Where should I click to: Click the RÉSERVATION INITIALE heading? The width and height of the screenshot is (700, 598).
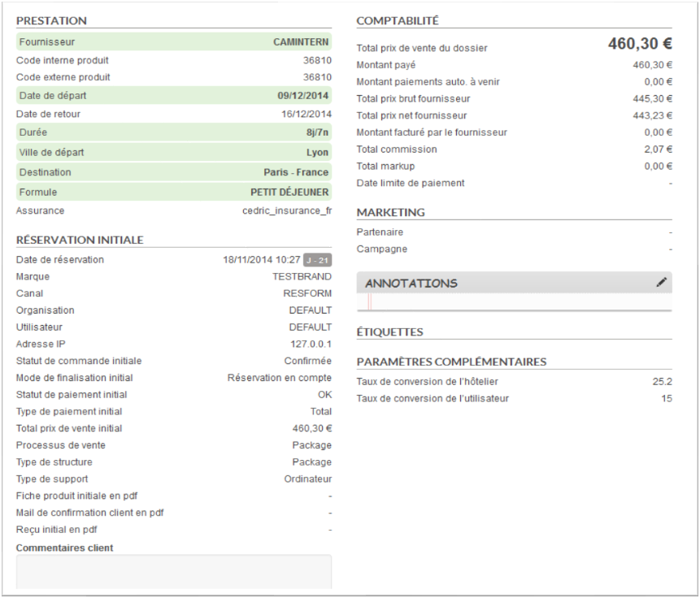point(80,240)
